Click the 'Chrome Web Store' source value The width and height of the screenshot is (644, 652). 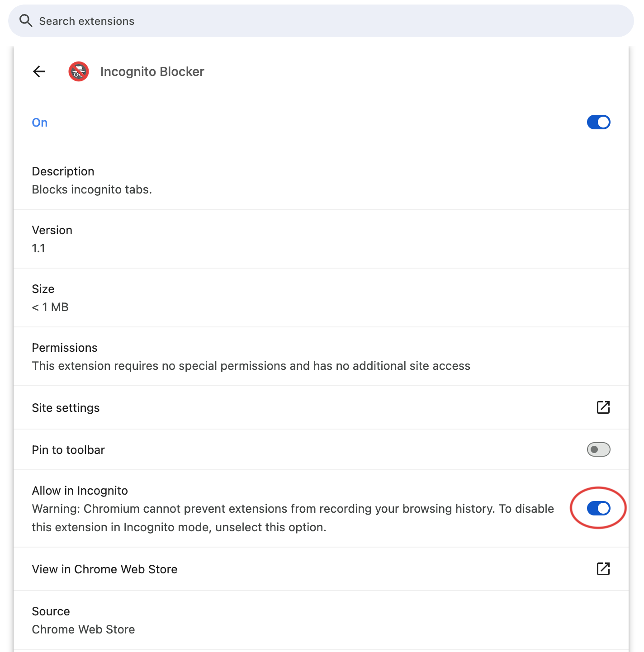83,629
